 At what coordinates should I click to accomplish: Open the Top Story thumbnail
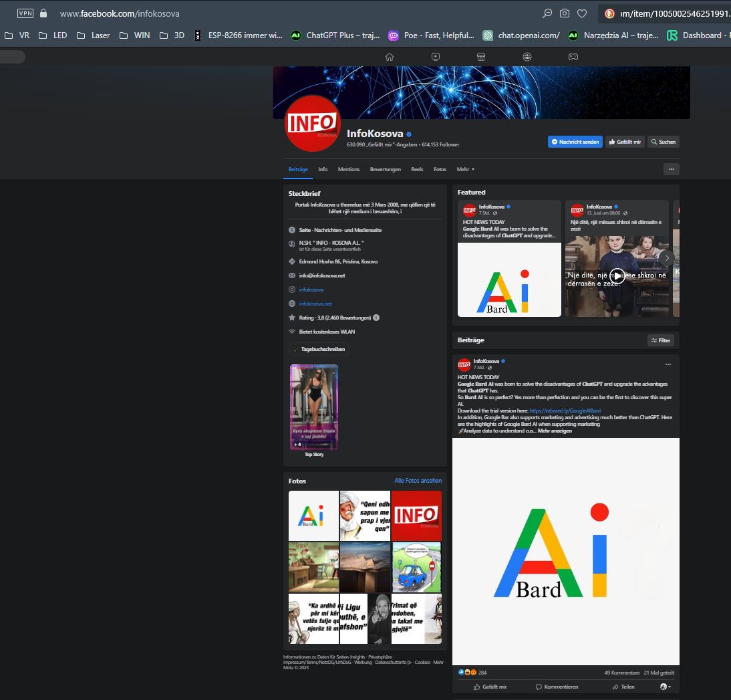[314, 407]
